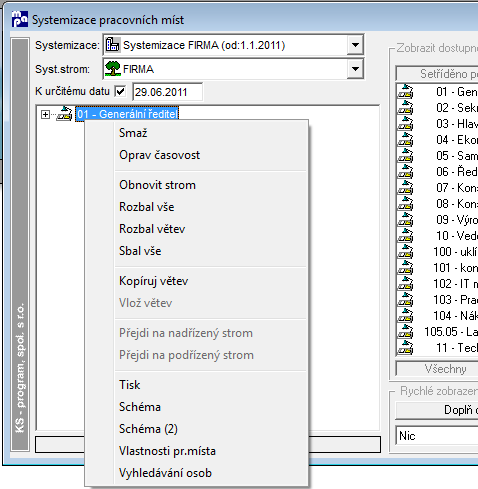The image size is (478, 489).
Task: Choose Kopíruj větev in context menu
Action: (x=211, y=281)
